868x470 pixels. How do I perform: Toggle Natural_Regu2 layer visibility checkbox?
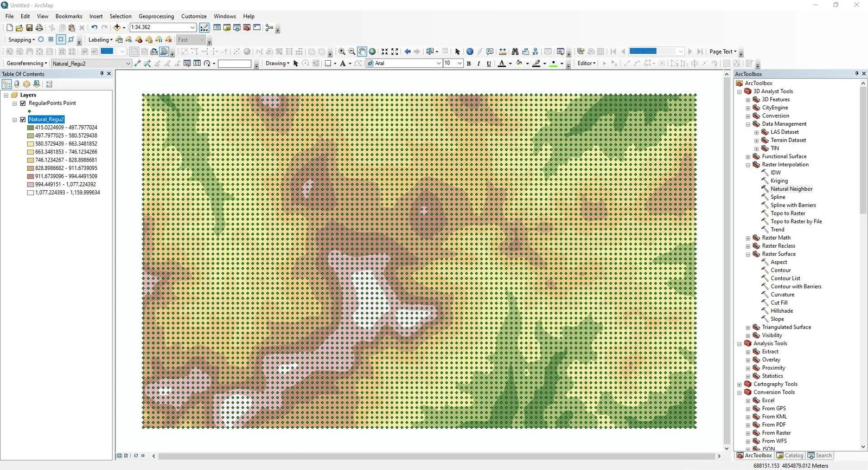[23, 119]
